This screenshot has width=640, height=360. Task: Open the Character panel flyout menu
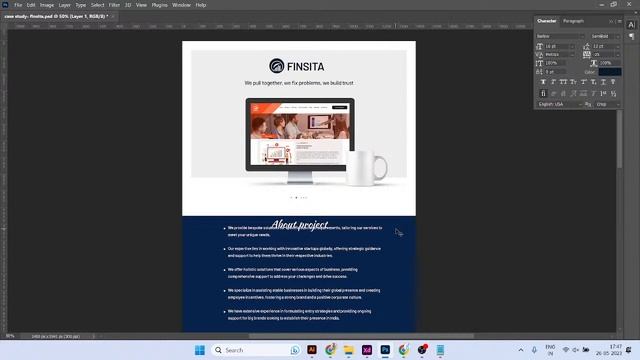(620, 21)
